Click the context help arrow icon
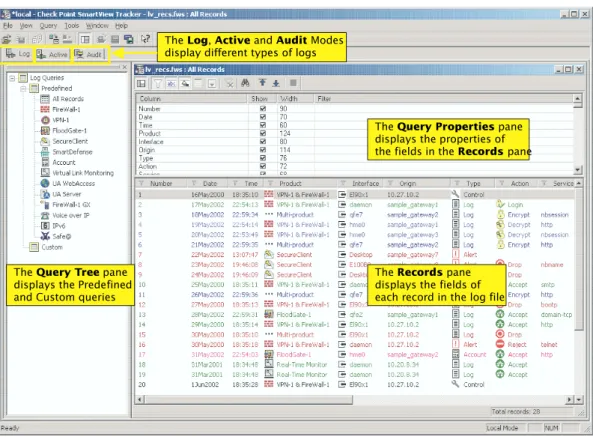The height and width of the screenshot is (437, 593). tap(145, 39)
